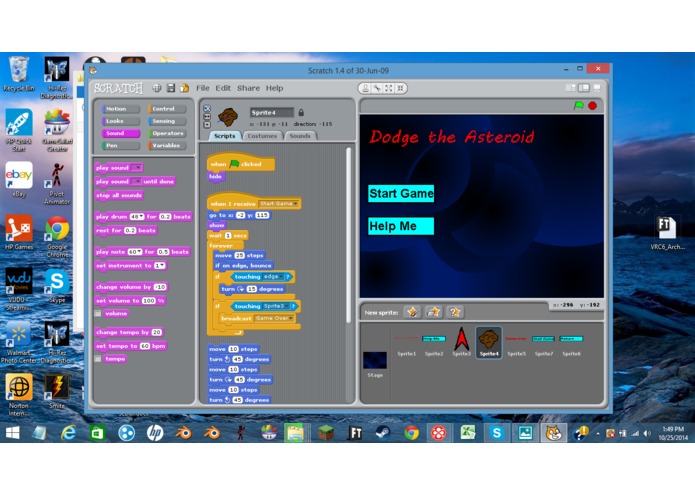The width and height of the screenshot is (695, 494).
Task: Click the Windows Start button
Action: 12,433
